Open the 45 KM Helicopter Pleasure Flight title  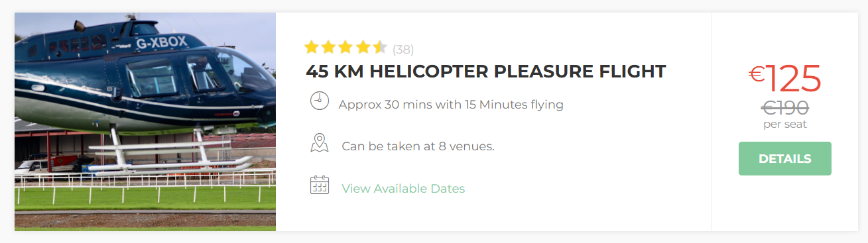(x=486, y=72)
